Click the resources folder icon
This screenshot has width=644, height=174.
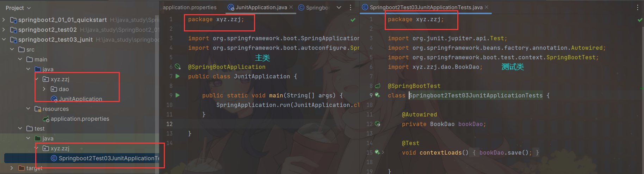(x=38, y=109)
